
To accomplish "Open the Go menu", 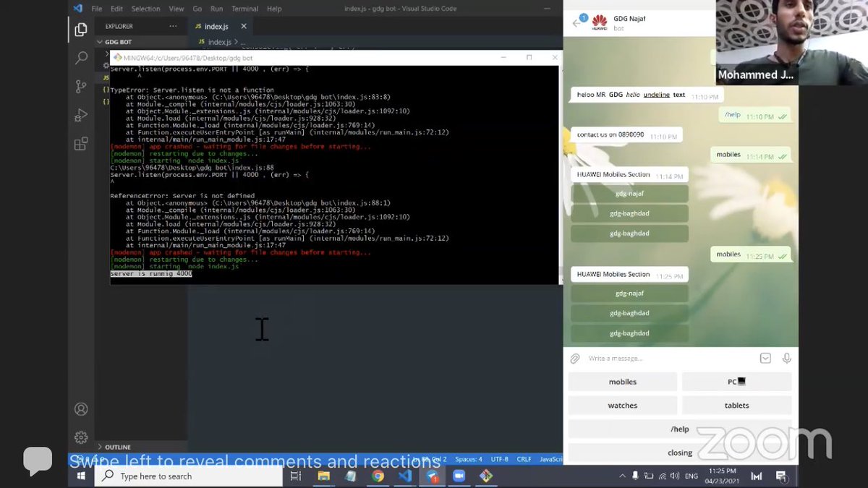I will [197, 9].
